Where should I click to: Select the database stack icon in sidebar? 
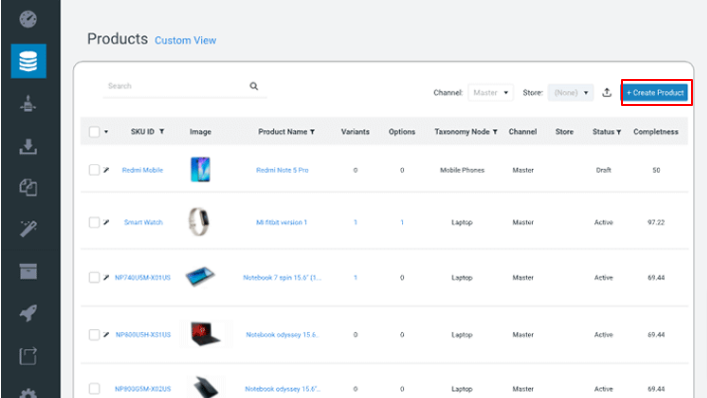[28, 61]
